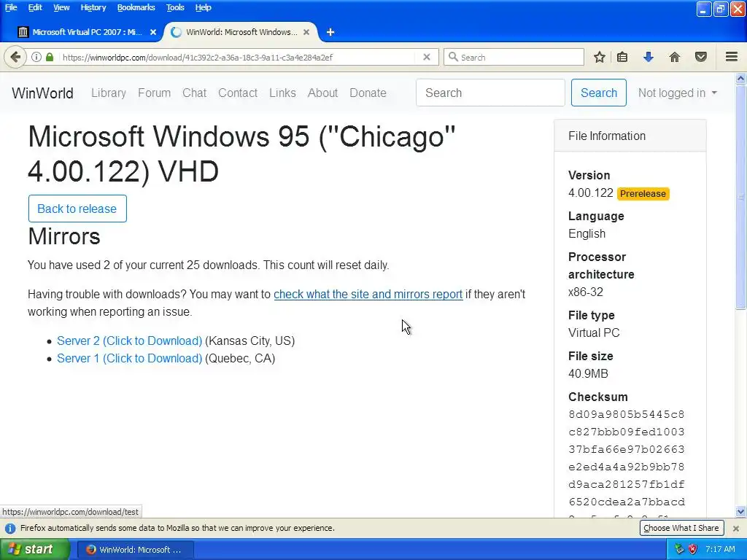Click the info icon on the notification bar
Screen dimensions: 747x560
(x=10, y=528)
